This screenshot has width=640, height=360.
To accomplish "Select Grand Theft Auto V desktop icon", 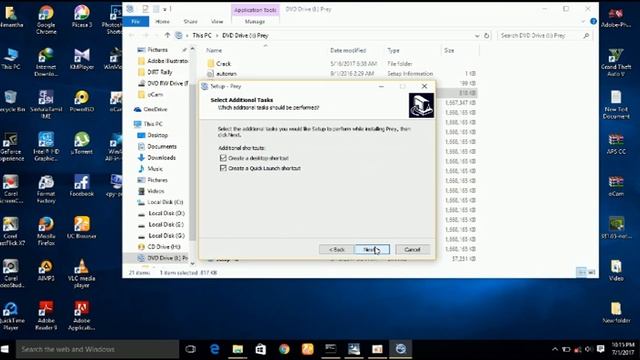I will click(x=616, y=62).
